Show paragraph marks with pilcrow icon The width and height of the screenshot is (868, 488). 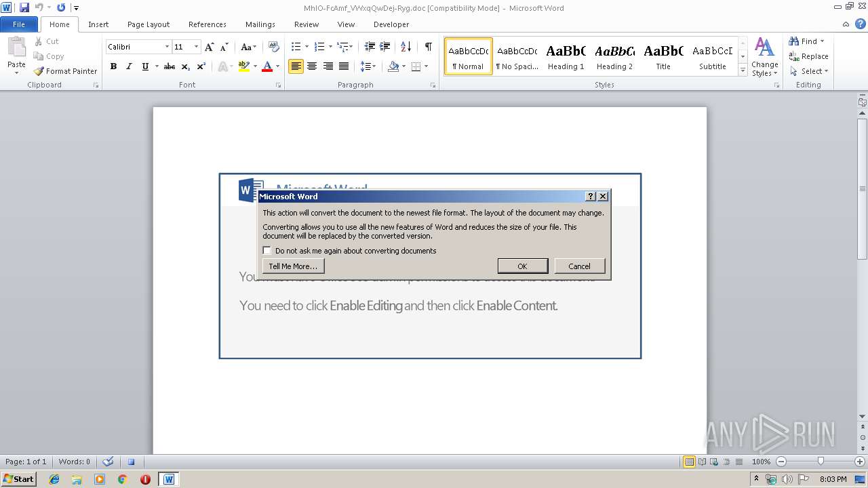(x=428, y=47)
